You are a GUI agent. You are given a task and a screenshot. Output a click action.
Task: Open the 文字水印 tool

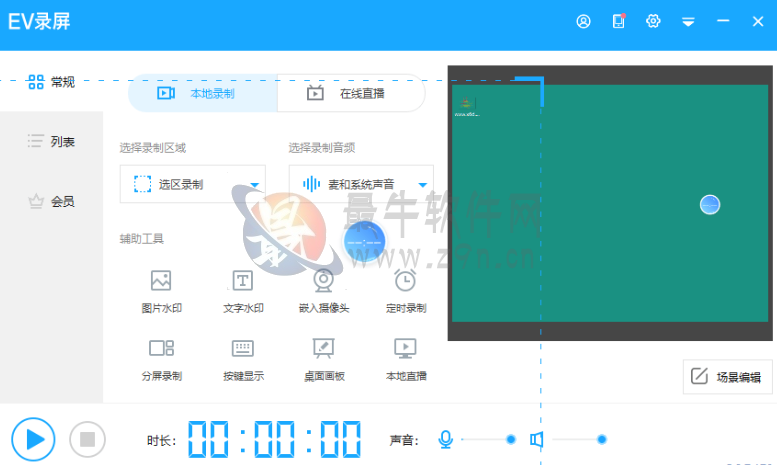point(243,291)
